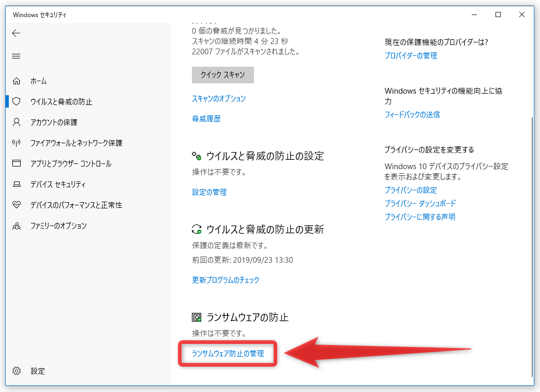Click the 前回の更新: 2019/09/23 13:30 text
The image size is (540, 392).
click(x=243, y=260)
